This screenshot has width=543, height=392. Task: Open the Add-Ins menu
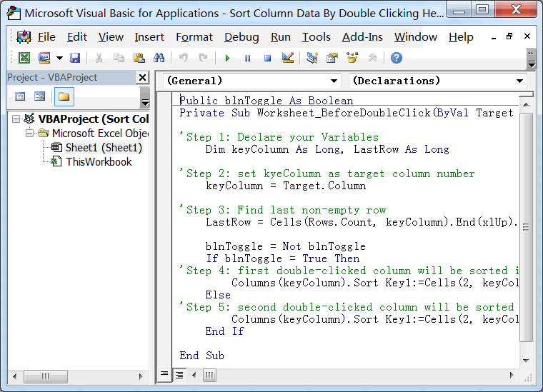click(x=362, y=37)
